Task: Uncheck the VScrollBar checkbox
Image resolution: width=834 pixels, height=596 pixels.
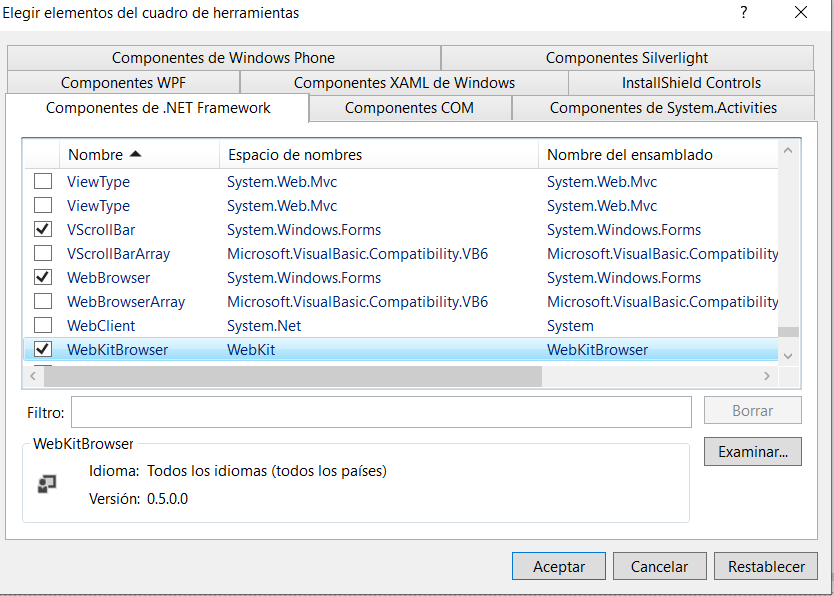Action: click(x=43, y=229)
